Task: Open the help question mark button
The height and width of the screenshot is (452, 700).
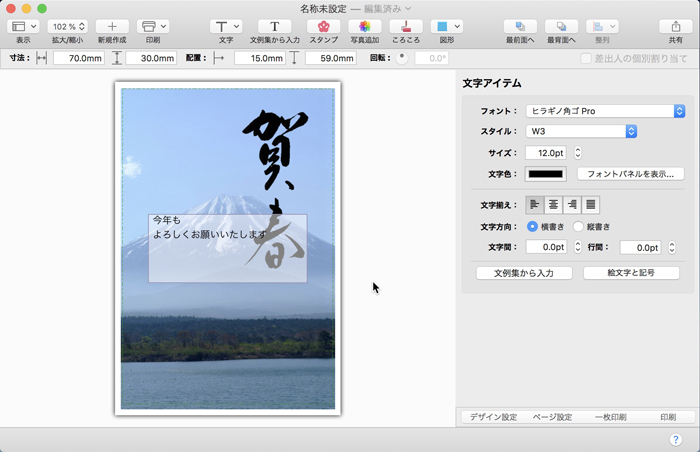Action: [x=676, y=439]
